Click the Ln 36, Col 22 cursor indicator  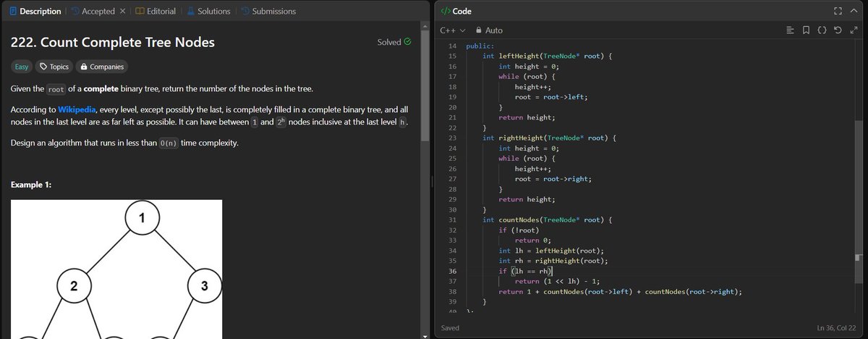click(x=838, y=328)
